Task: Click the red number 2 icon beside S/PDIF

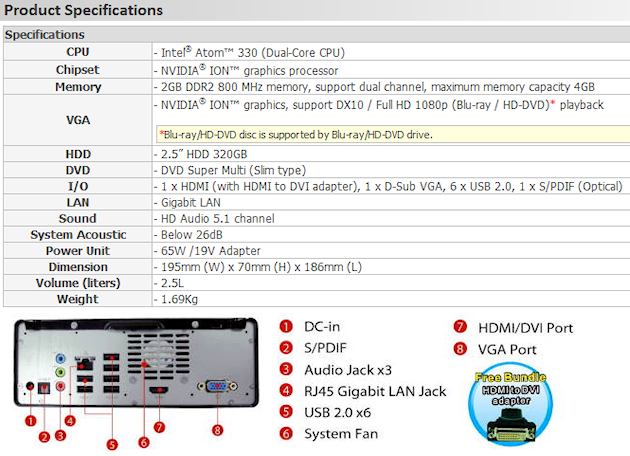Action: pyautogui.click(x=286, y=348)
